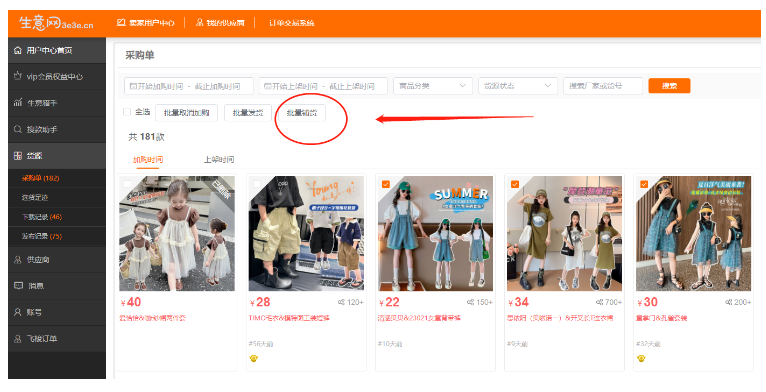Open the ¥30 blue dress product image
This screenshot has height=392, width=766.
tap(694, 234)
